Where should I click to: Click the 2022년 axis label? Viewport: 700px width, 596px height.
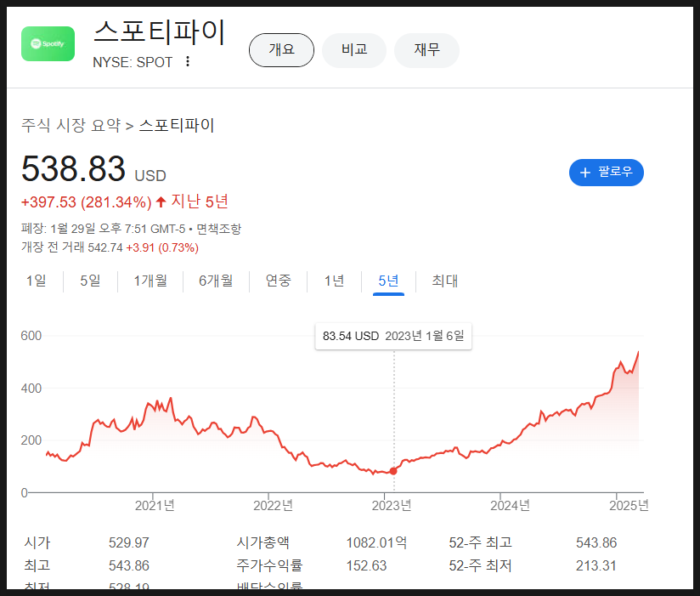click(273, 505)
